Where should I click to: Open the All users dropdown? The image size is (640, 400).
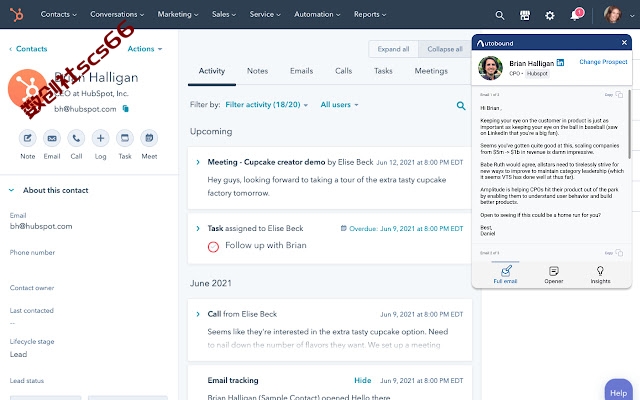coord(339,104)
